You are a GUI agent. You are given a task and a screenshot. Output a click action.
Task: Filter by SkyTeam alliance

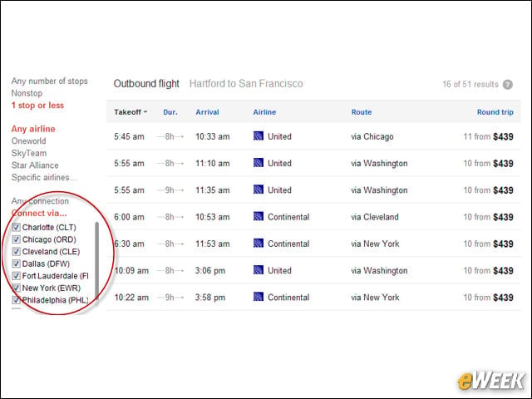(x=29, y=153)
